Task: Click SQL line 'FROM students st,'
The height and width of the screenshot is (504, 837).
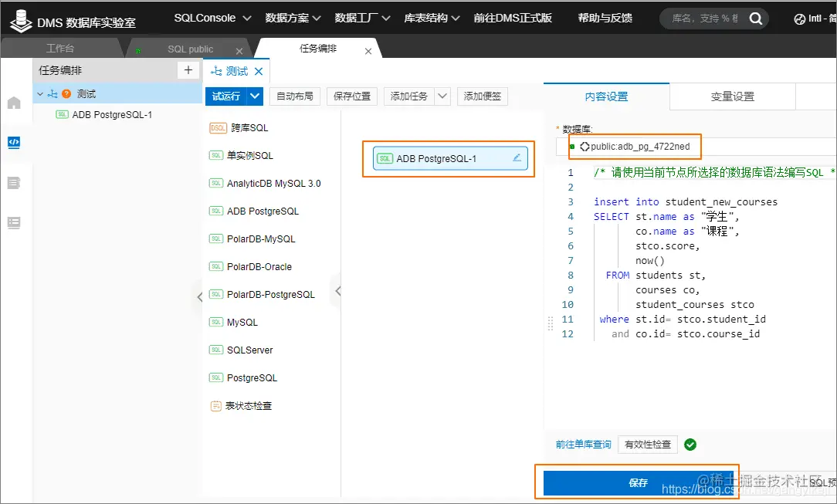Action: [655, 276]
